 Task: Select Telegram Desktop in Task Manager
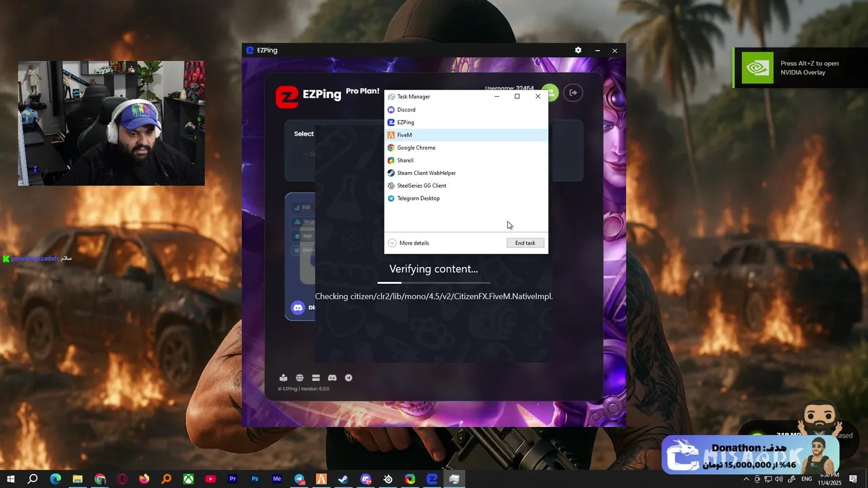pos(466,199)
